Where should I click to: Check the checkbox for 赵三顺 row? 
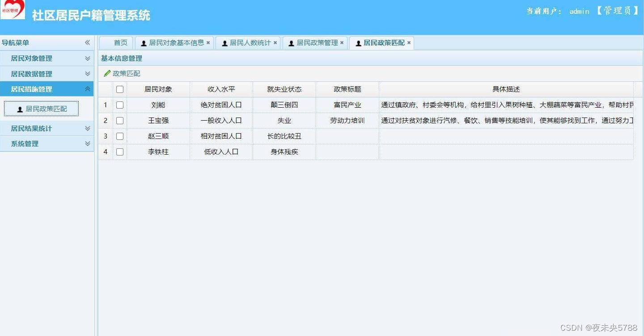point(120,136)
